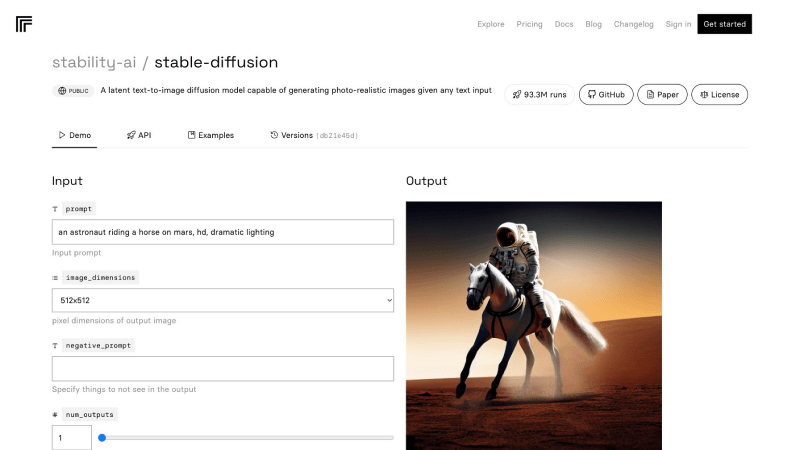The width and height of the screenshot is (800, 450).
Task: Click the Public globe badge
Action: click(73, 91)
